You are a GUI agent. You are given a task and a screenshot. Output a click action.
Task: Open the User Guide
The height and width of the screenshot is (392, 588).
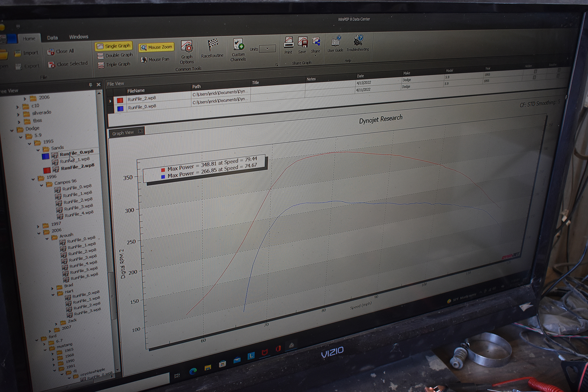(x=335, y=43)
